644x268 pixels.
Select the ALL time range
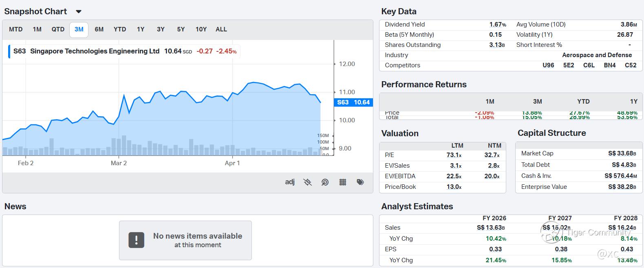(221, 29)
